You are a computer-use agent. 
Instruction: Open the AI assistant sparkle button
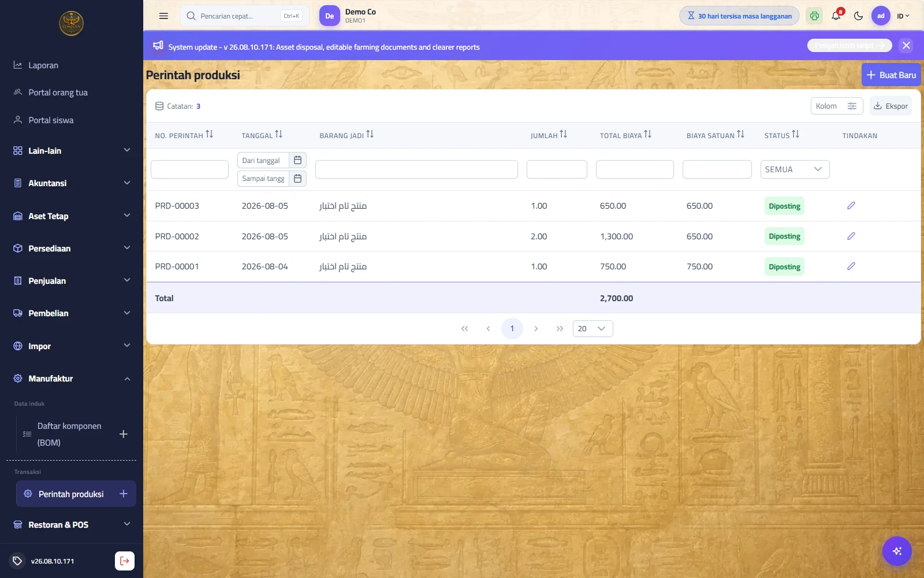coord(897,551)
